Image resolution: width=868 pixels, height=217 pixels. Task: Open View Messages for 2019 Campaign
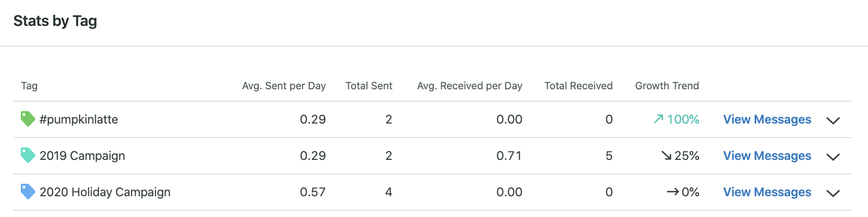[x=767, y=156]
